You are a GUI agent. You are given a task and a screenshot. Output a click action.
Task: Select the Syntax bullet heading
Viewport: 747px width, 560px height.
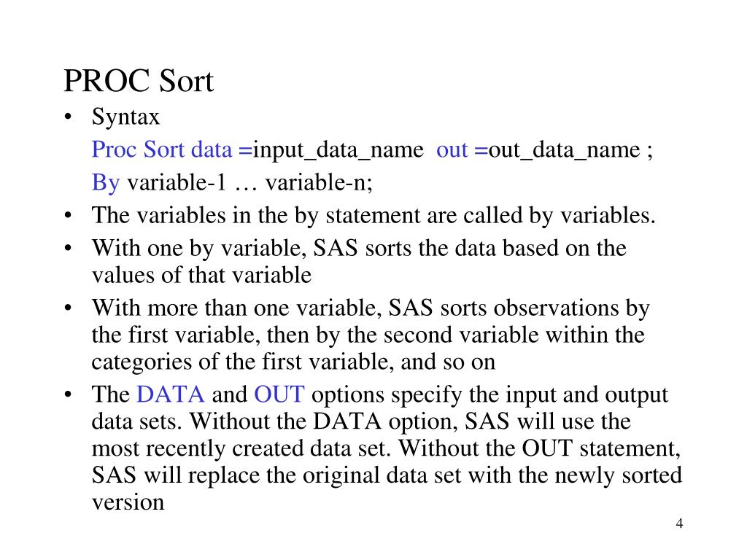[x=125, y=117]
